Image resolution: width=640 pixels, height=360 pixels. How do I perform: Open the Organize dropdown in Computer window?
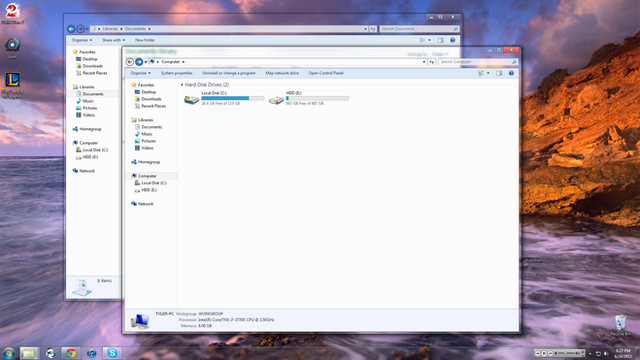click(x=140, y=73)
